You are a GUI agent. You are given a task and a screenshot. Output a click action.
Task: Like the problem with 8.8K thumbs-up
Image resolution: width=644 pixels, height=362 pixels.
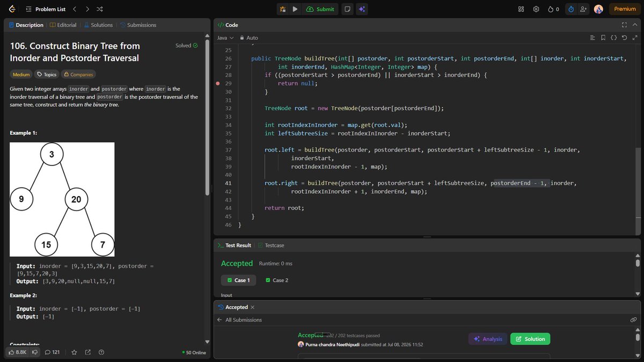pyautogui.click(x=17, y=352)
